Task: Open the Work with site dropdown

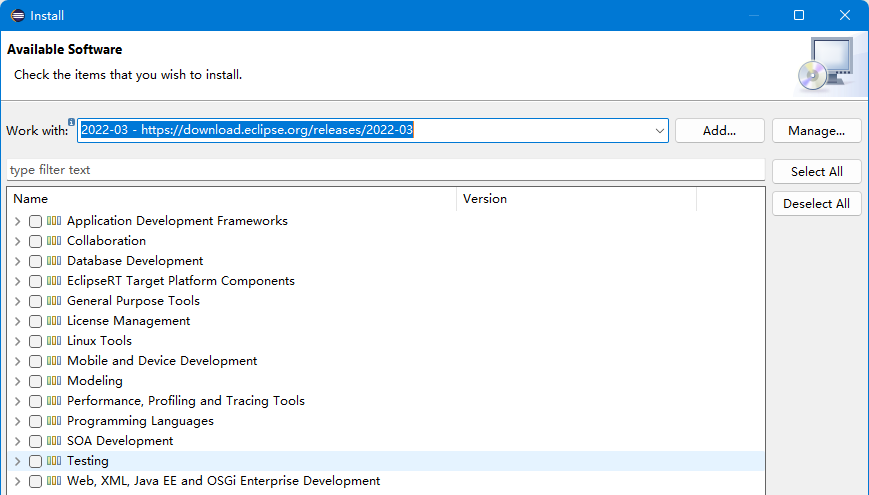Action: coord(660,131)
